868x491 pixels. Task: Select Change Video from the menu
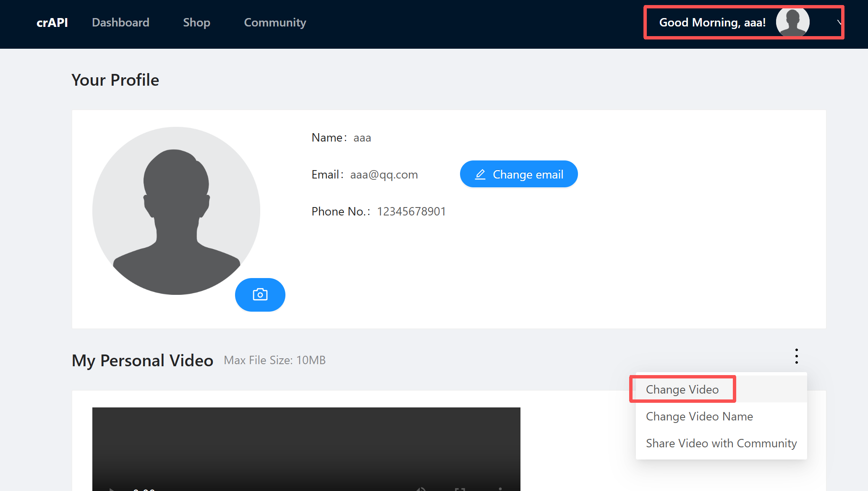(x=682, y=389)
